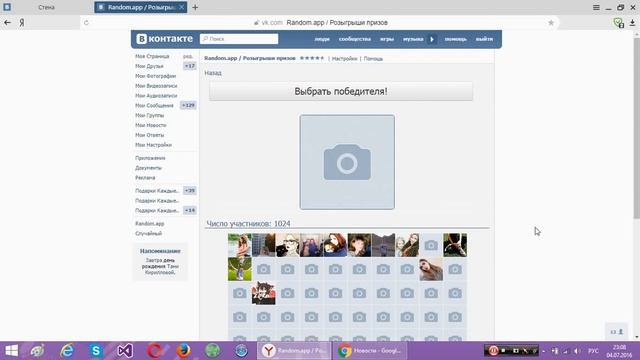Image resolution: width=640 pixels, height=360 pixels.
Task: Click the network tray icon
Action: (566, 351)
